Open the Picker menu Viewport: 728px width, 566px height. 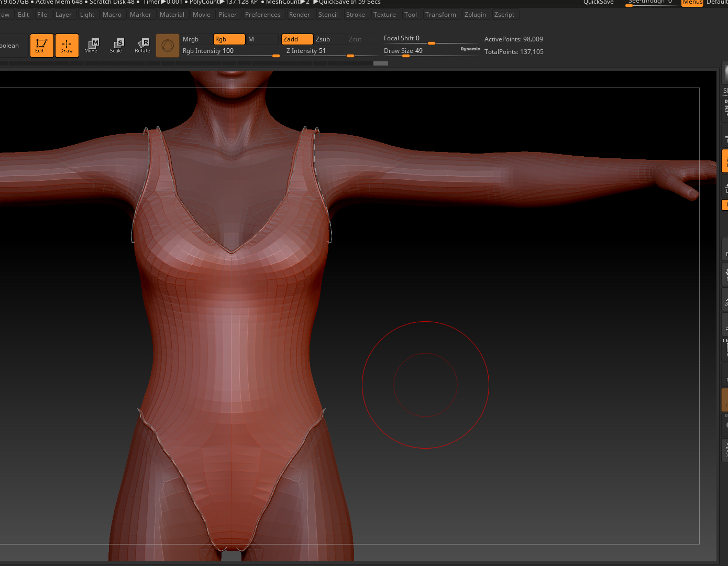(x=227, y=15)
